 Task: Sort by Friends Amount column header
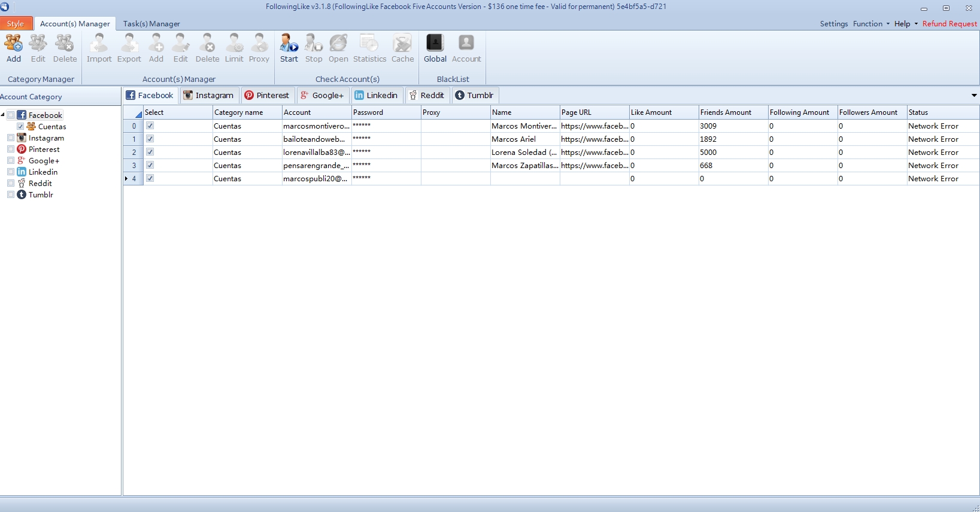(x=726, y=112)
